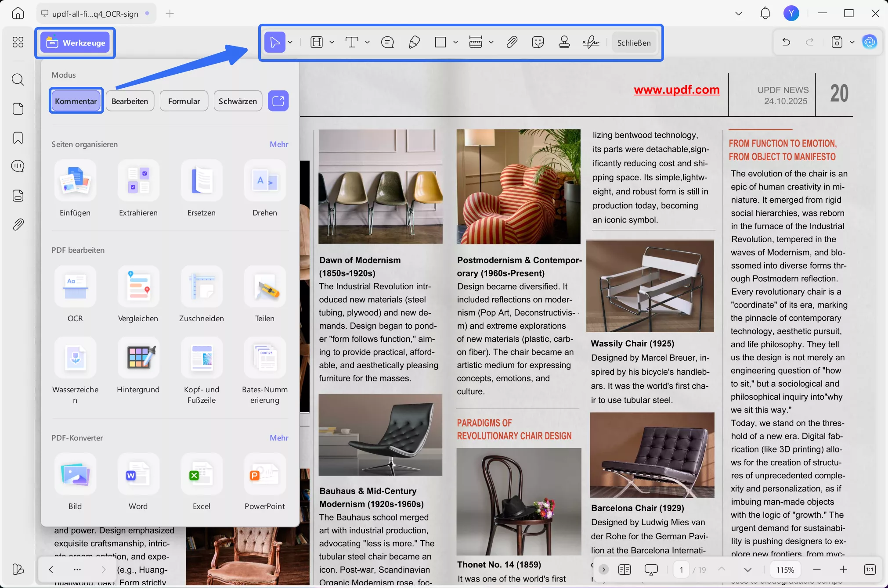Click the signature tool icon
The height and width of the screenshot is (588, 888).
click(591, 42)
